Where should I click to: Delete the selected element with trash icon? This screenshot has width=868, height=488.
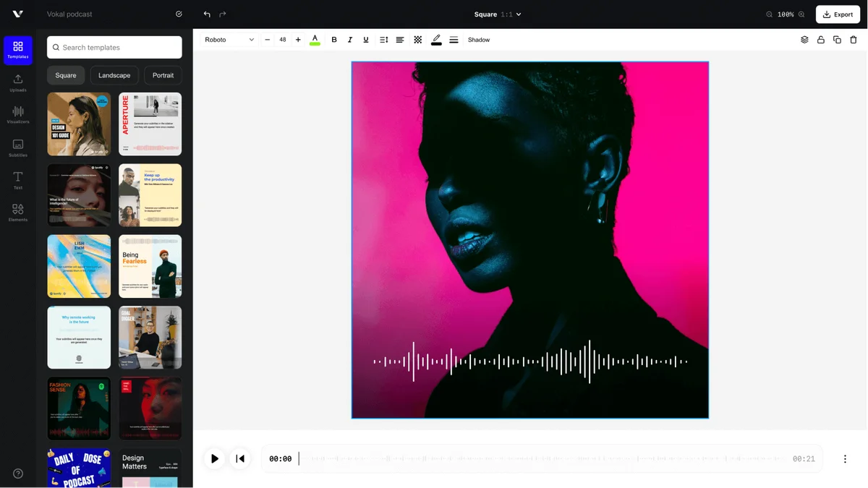pos(854,40)
